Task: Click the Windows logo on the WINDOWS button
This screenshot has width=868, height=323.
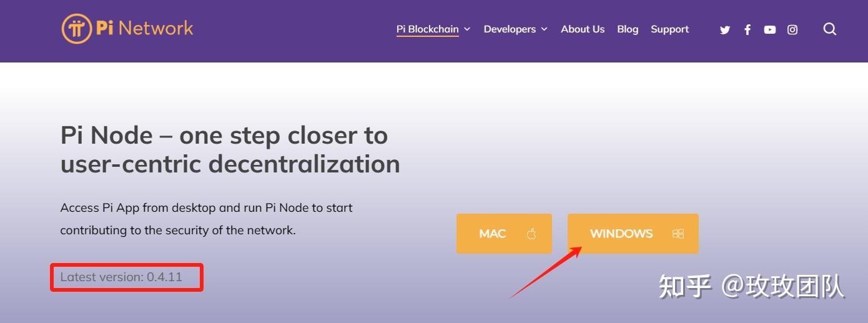Action: (x=678, y=234)
